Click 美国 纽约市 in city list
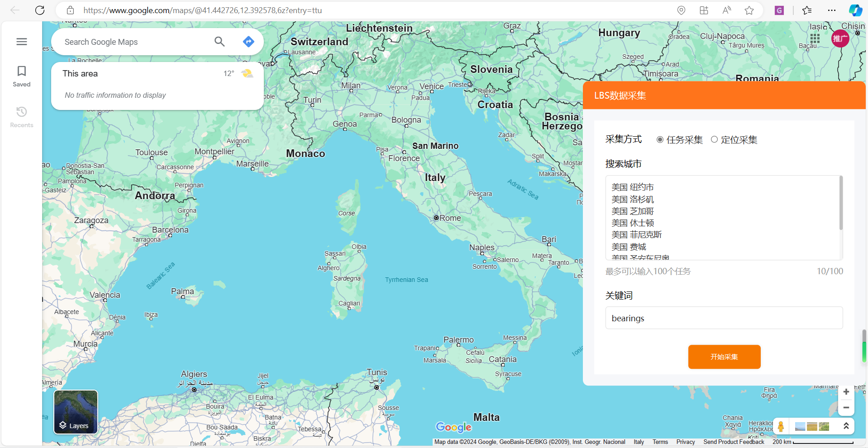This screenshot has width=868, height=448. (x=633, y=187)
